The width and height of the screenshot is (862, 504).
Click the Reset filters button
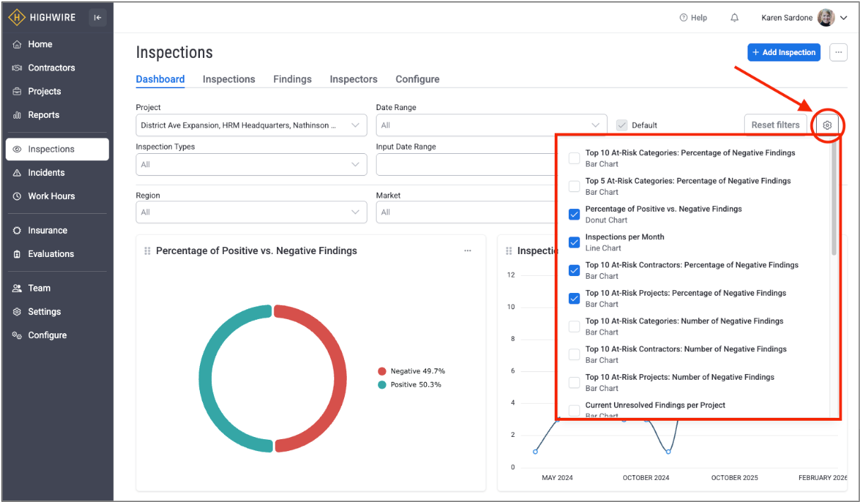click(x=775, y=125)
